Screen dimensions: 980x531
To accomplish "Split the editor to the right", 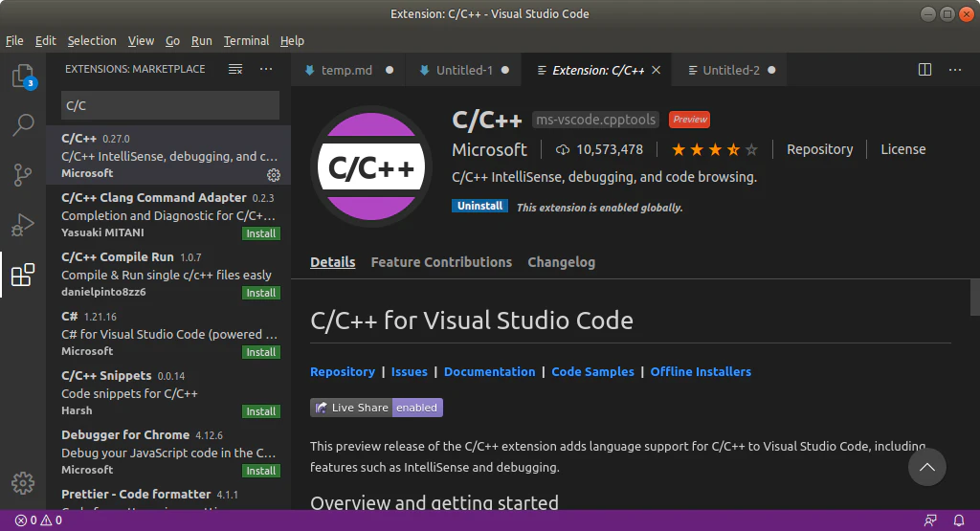I will [925, 69].
